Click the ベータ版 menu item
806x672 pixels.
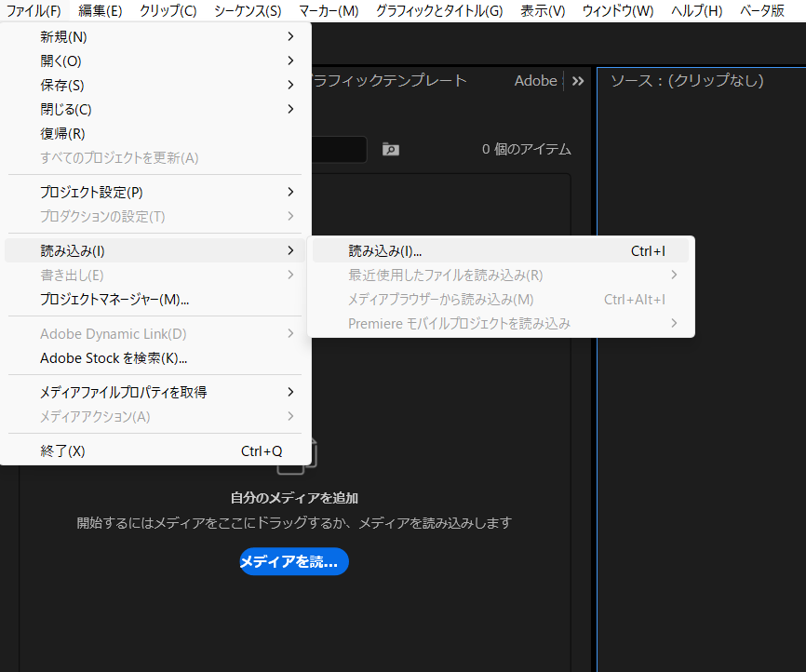762,11
